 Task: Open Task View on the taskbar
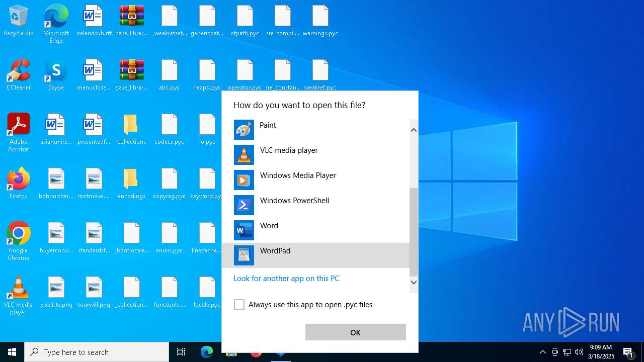pyautogui.click(x=181, y=352)
